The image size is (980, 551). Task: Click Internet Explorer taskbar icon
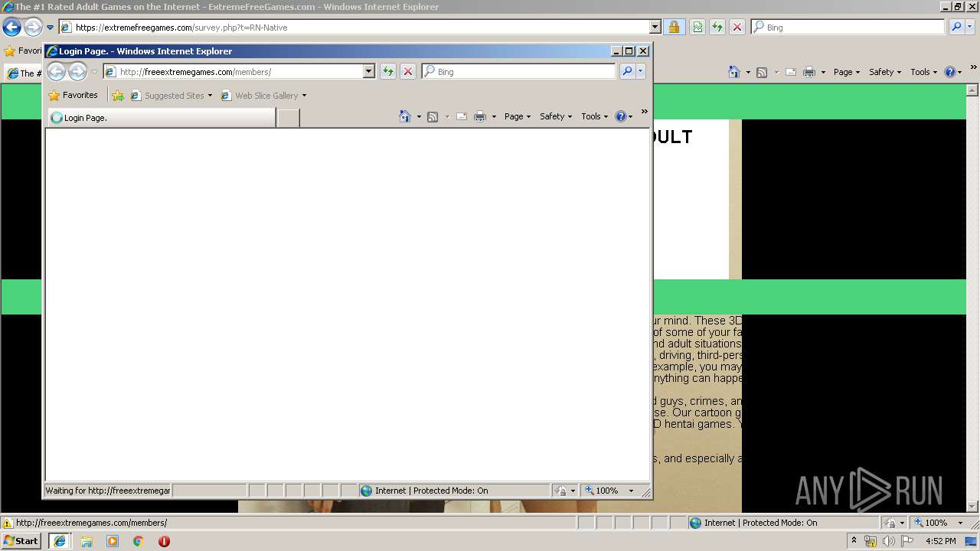[x=60, y=541]
